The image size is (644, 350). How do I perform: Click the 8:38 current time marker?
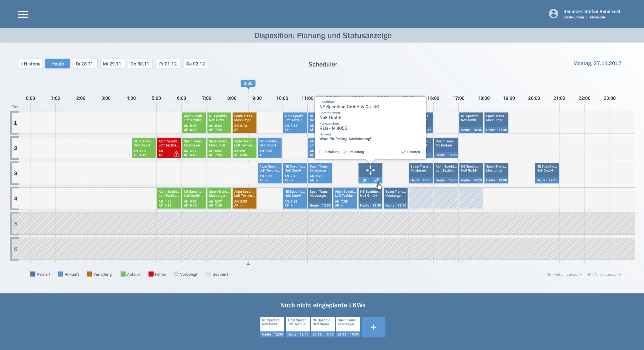tap(248, 83)
